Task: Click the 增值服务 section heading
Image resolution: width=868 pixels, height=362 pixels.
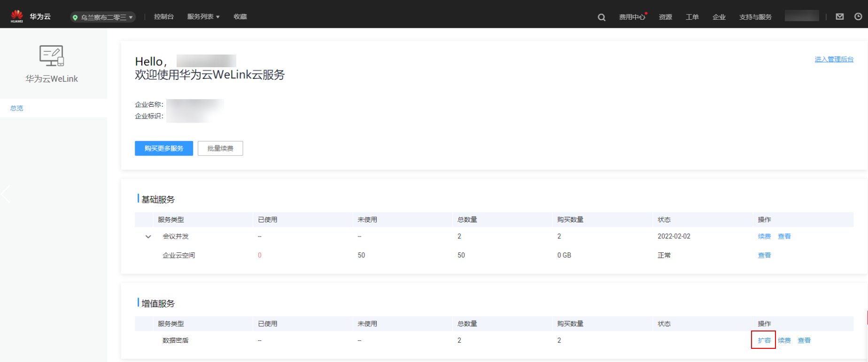Action: [x=158, y=304]
